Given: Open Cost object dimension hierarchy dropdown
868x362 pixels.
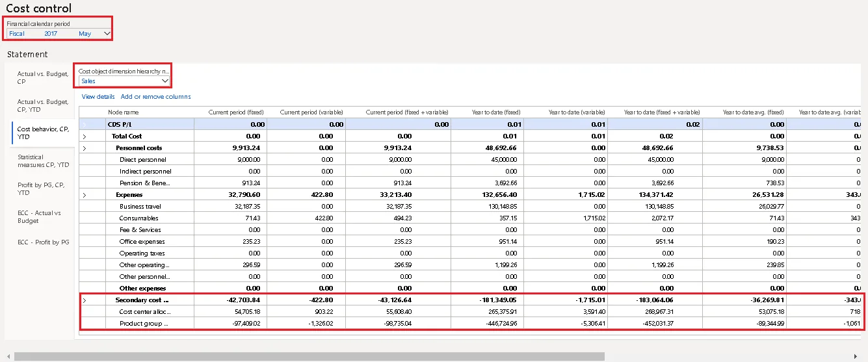Looking at the screenshot, I should (x=164, y=81).
